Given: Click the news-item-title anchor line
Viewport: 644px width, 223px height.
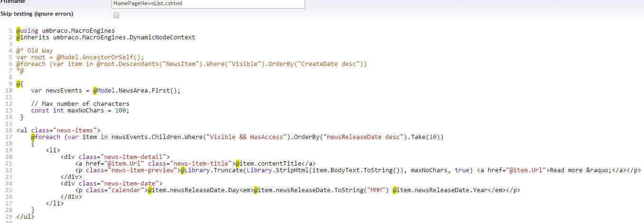Looking at the screenshot, I should [x=196, y=164].
